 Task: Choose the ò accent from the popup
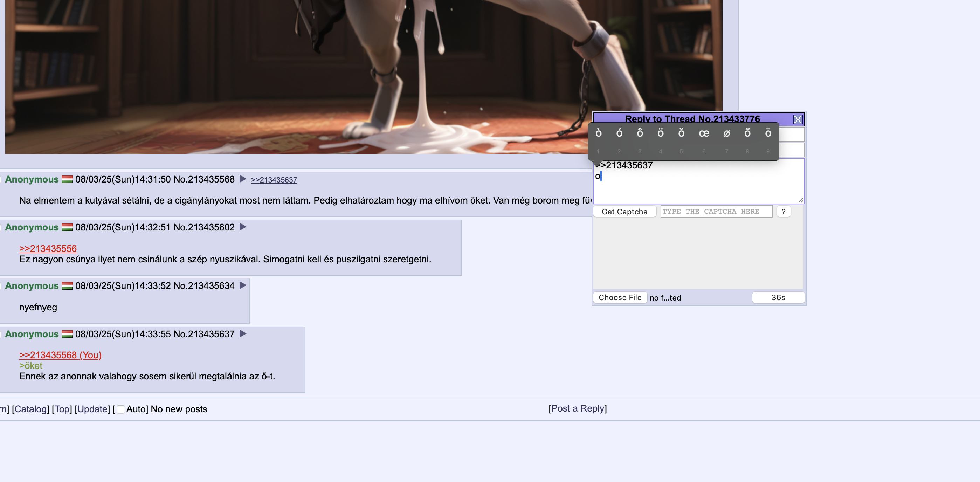coord(599,133)
